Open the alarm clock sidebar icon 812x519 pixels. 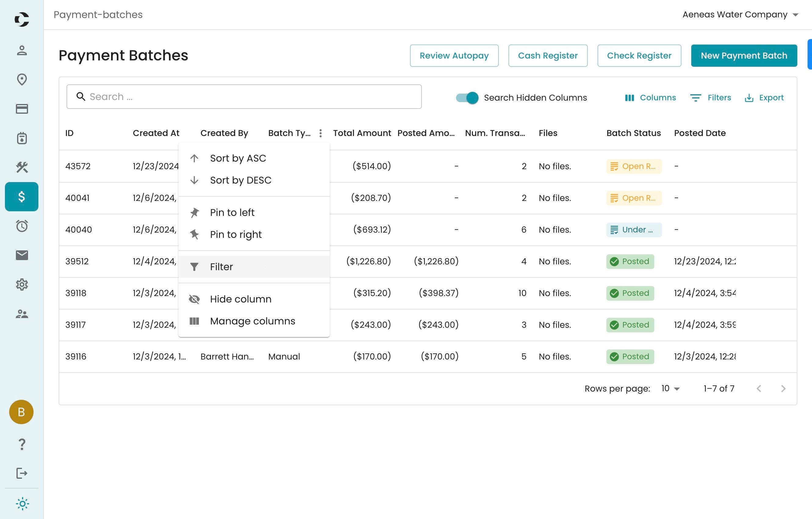click(22, 226)
